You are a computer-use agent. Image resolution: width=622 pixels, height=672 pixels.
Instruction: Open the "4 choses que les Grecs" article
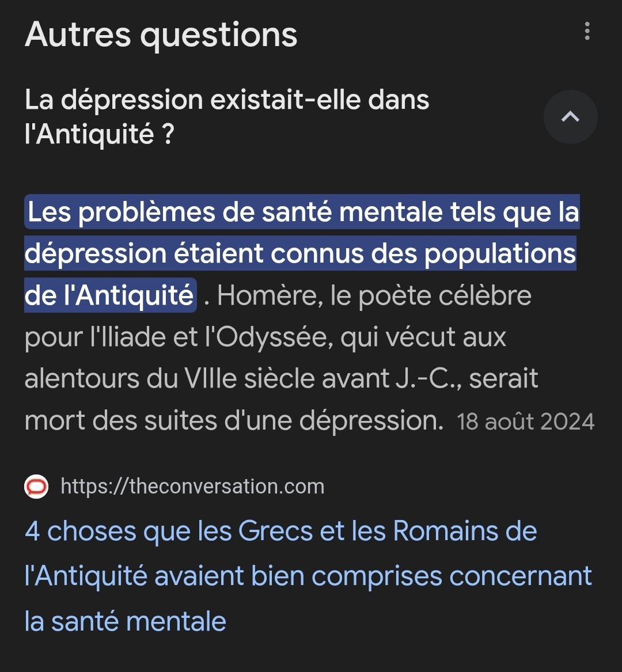click(x=280, y=531)
